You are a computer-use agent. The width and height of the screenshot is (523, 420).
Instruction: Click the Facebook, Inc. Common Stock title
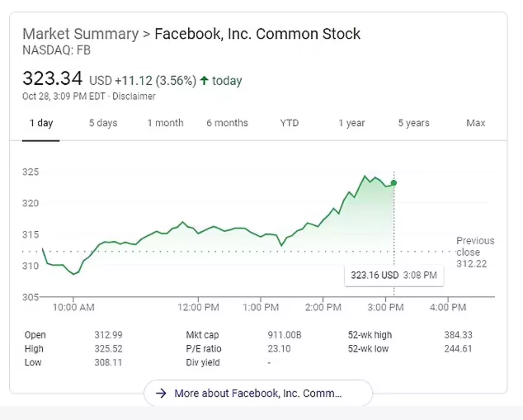click(x=257, y=34)
